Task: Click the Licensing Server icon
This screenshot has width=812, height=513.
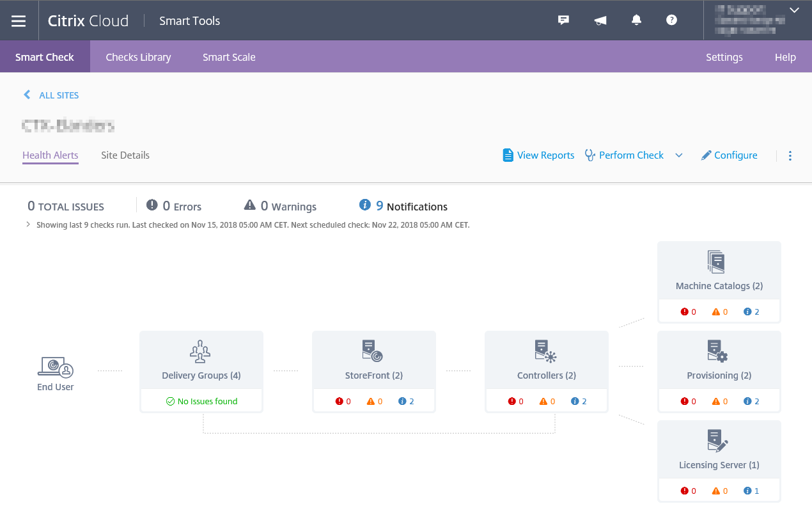Action: pyautogui.click(x=717, y=441)
